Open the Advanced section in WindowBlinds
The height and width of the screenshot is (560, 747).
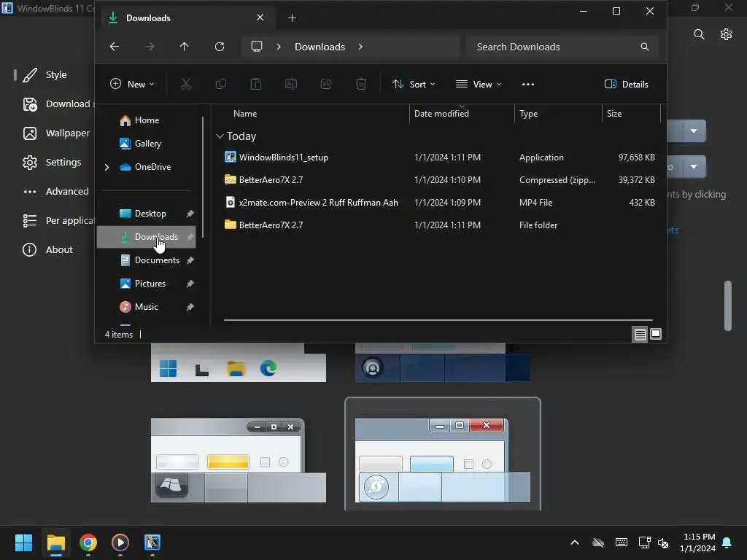(x=55, y=192)
